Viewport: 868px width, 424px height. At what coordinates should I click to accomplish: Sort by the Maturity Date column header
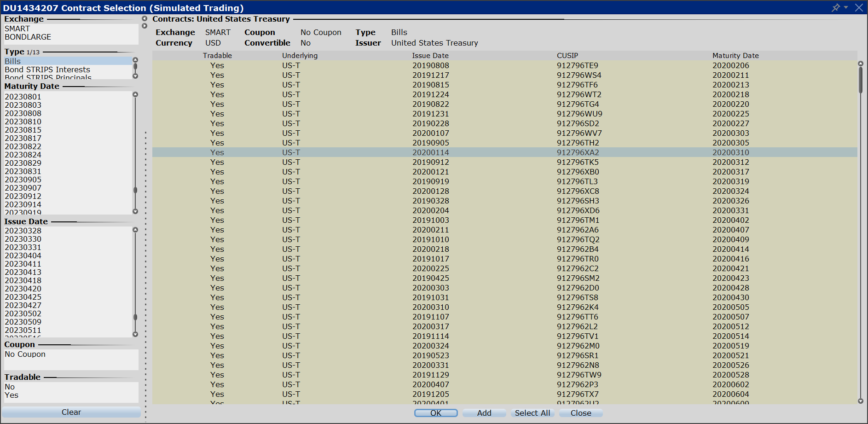point(735,55)
